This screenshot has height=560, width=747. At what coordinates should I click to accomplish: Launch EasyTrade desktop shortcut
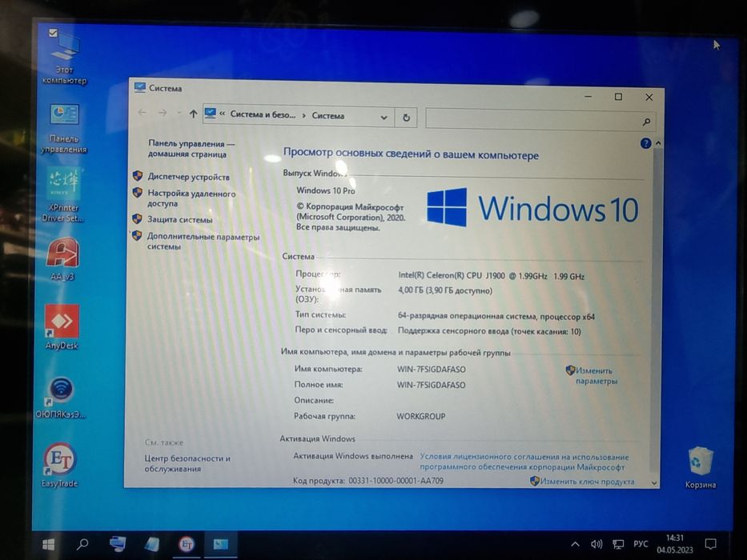click(60, 466)
